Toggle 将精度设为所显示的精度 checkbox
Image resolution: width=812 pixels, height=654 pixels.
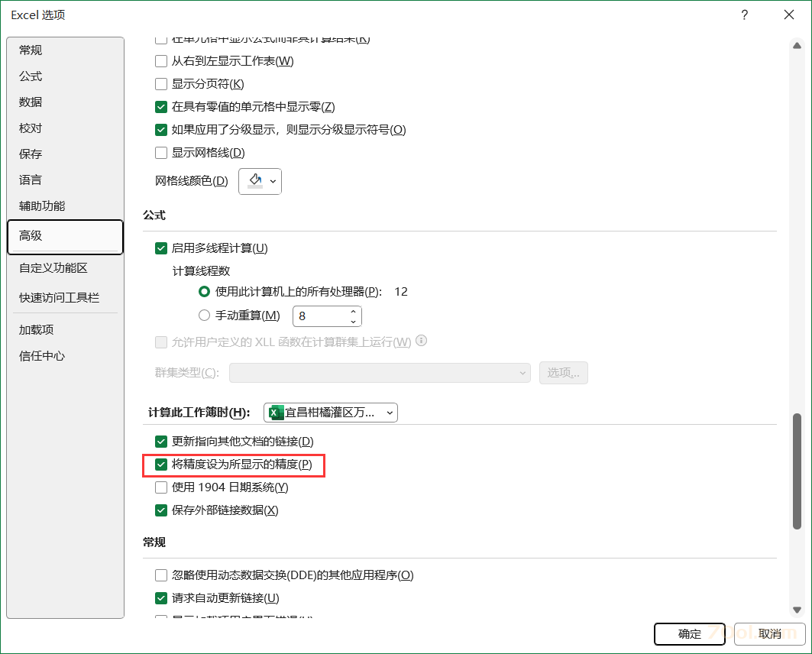point(161,465)
